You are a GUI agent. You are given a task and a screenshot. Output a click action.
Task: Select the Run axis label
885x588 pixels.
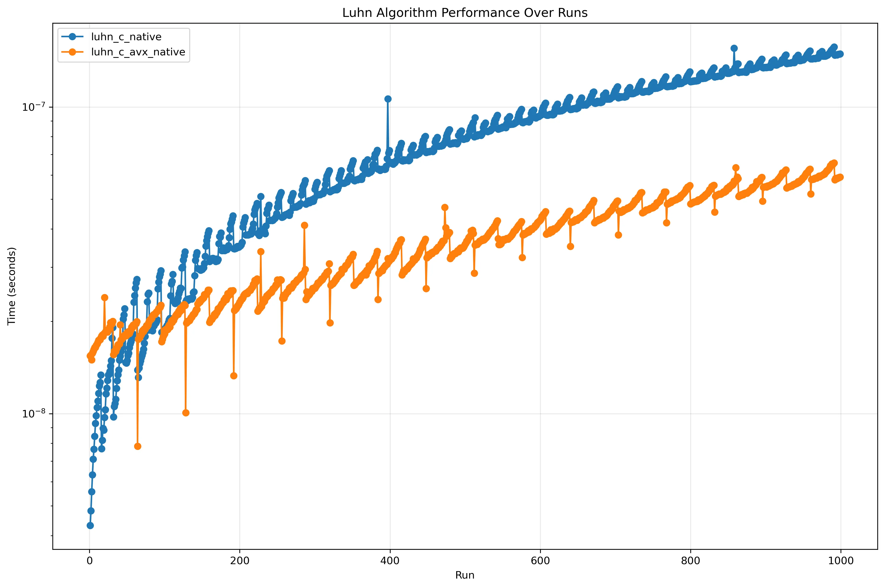click(x=465, y=575)
